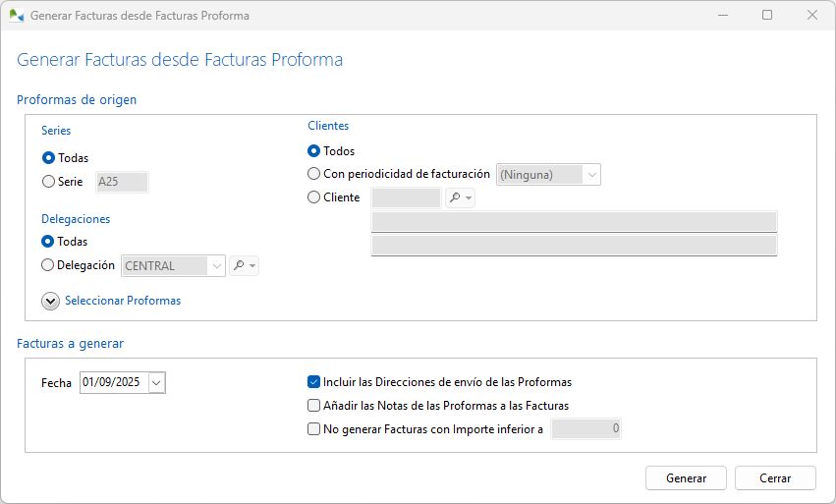
Task: Uncheck Incluir las Direcciones de envío
Action: (x=314, y=382)
